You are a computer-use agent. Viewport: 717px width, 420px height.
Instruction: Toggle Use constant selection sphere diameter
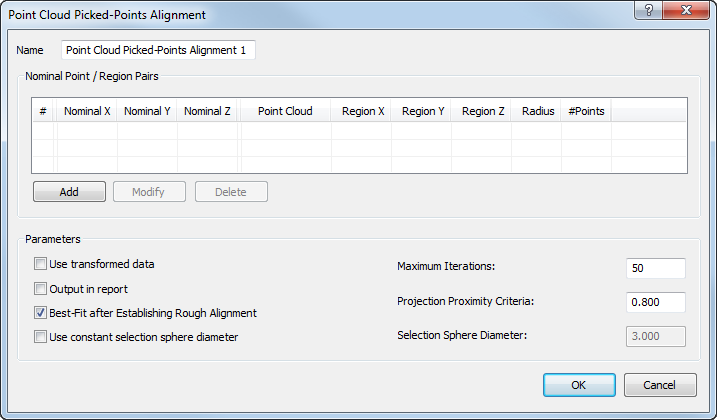(x=41, y=337)
